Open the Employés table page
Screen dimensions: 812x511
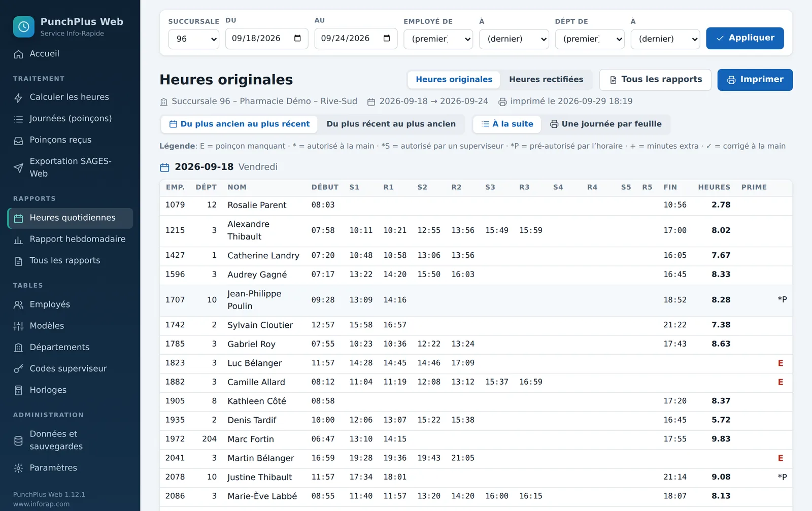point(70,304)
